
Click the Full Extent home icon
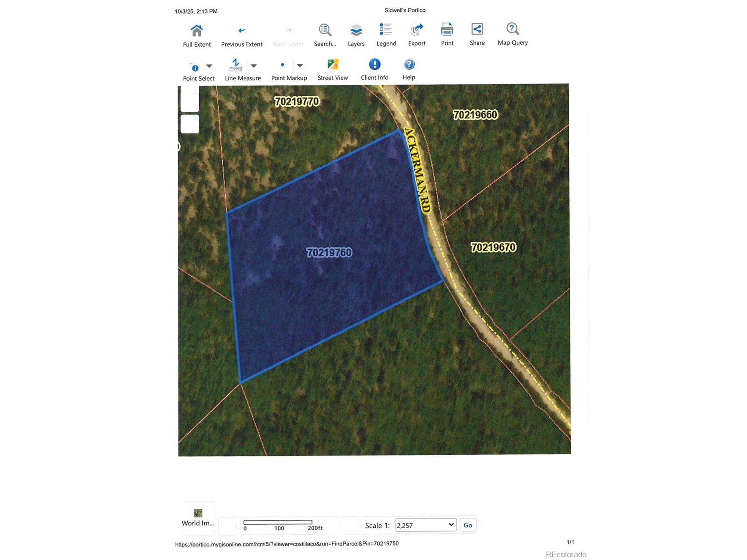coord(197,31)
